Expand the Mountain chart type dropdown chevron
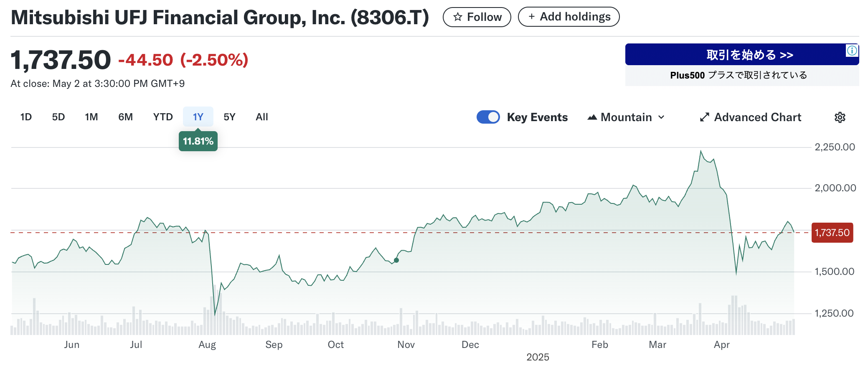 661,117
